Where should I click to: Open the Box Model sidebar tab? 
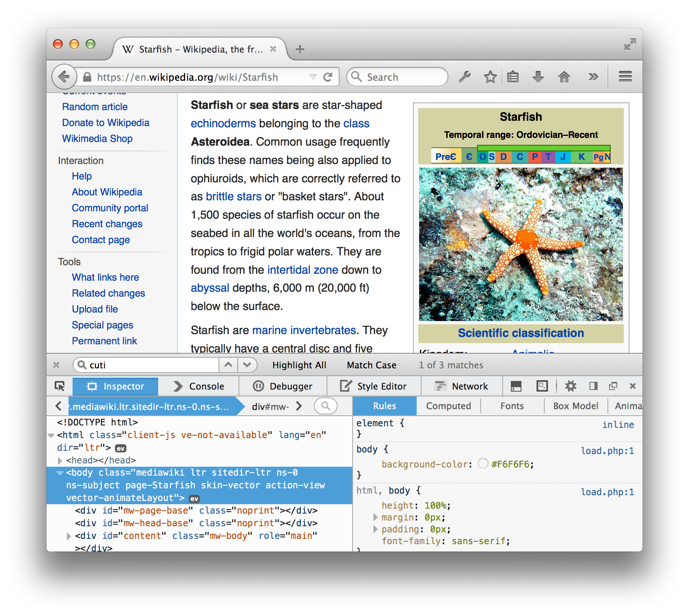[576, 406]
